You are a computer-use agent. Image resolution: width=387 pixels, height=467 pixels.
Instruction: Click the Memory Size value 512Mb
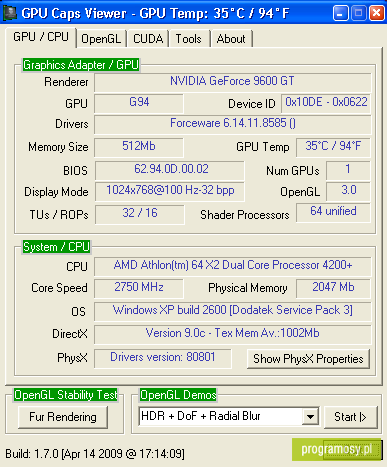[x=139, y=147]
